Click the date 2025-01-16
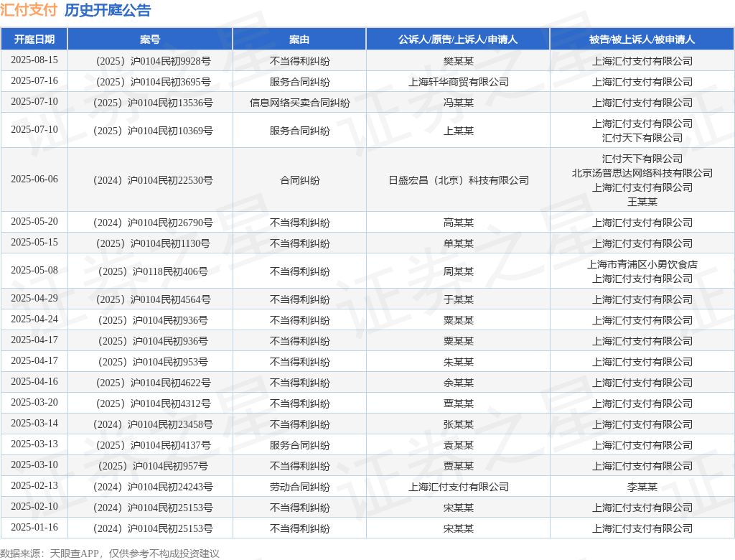Viewport: 735px width, 560px height. pyautogui.click(x=34, y=527)
